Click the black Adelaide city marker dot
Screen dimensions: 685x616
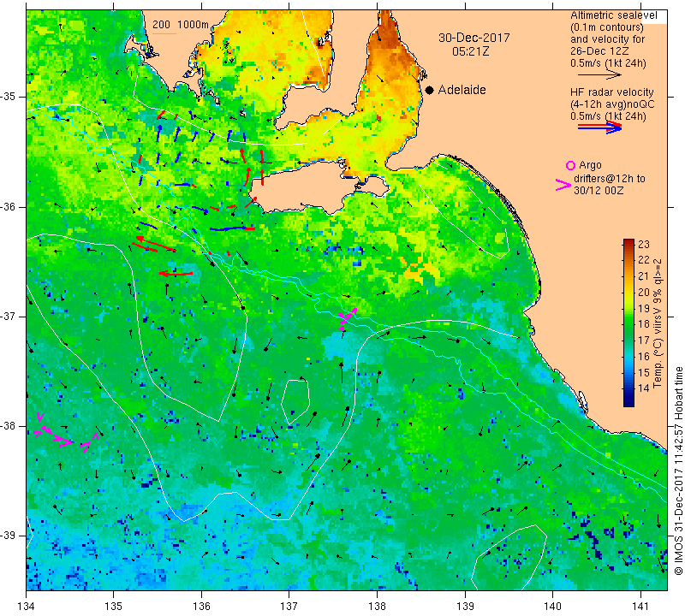click(x=430, y=91)
